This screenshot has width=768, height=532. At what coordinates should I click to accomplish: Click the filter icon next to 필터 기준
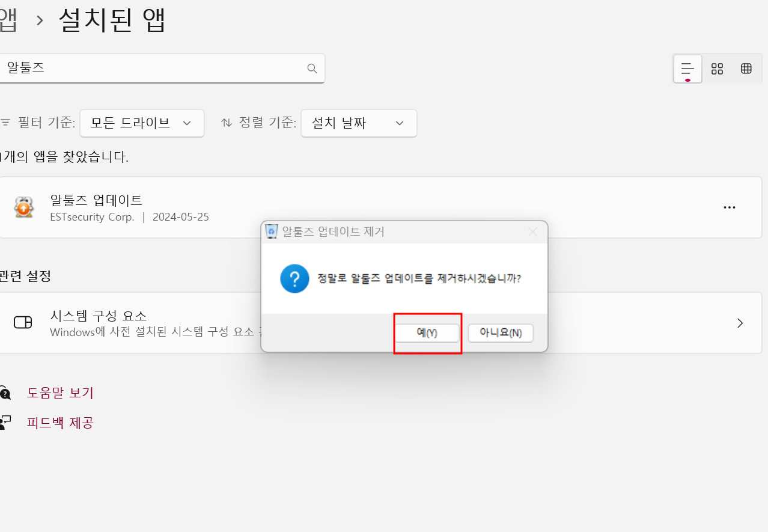[x=5, y=123]
